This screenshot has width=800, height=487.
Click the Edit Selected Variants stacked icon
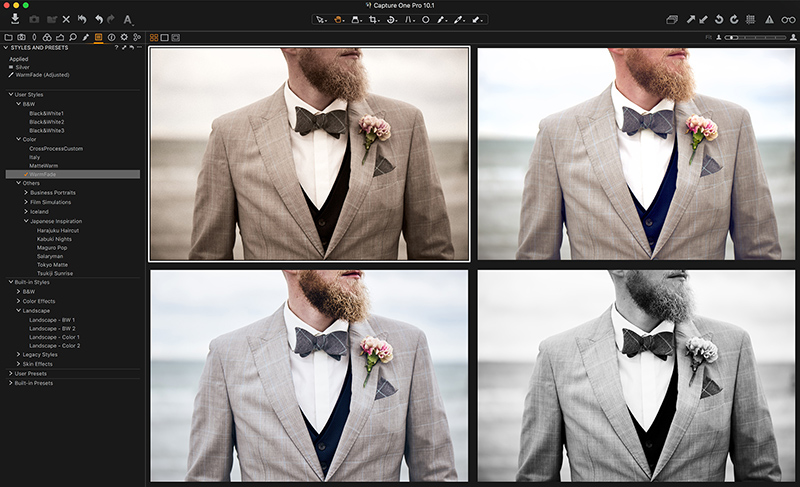[672, 19]
